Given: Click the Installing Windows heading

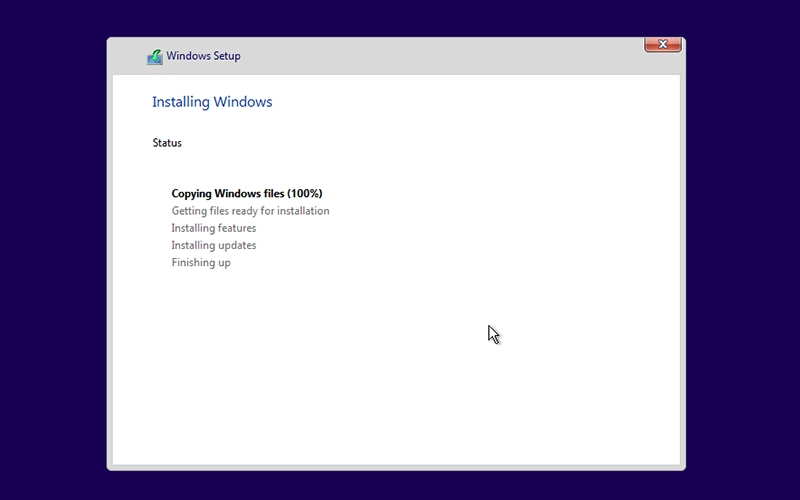Looking at the screenshot, I should 212,102.
